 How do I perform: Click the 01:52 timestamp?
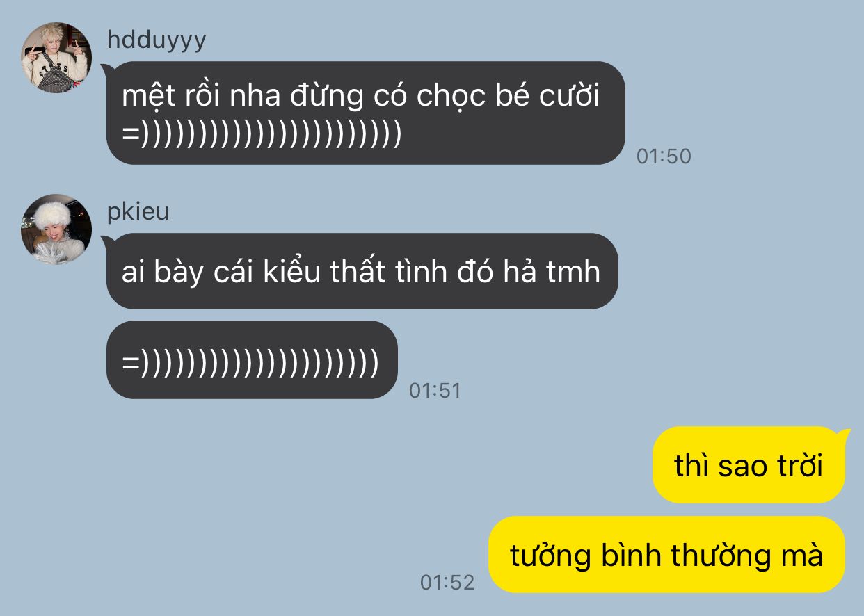pos(447,582)
